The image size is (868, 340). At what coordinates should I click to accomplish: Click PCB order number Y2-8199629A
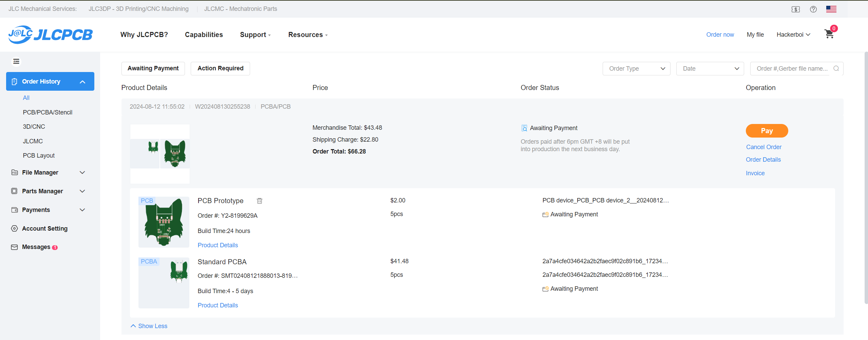(239, 216)
